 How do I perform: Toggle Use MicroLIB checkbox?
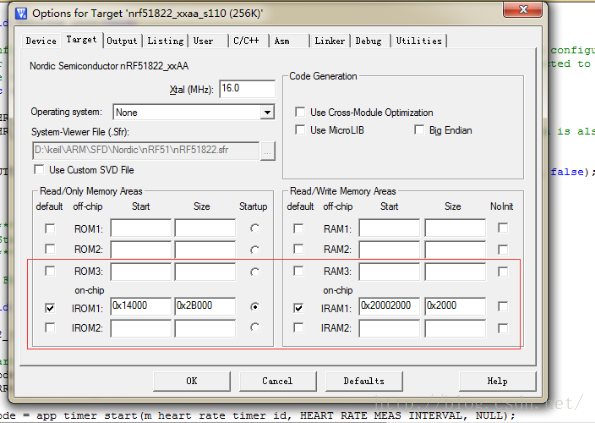(300, 130)
